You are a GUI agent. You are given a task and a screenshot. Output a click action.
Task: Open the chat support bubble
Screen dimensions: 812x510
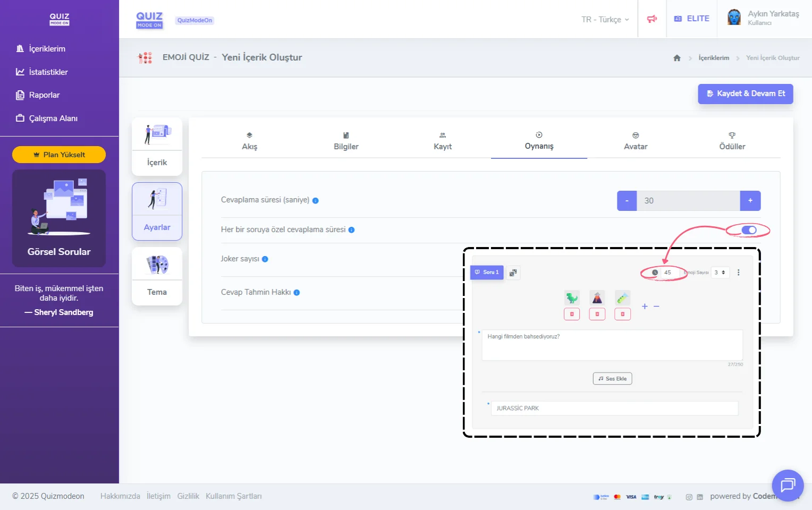pyautogui.click(x=787, y=485)
